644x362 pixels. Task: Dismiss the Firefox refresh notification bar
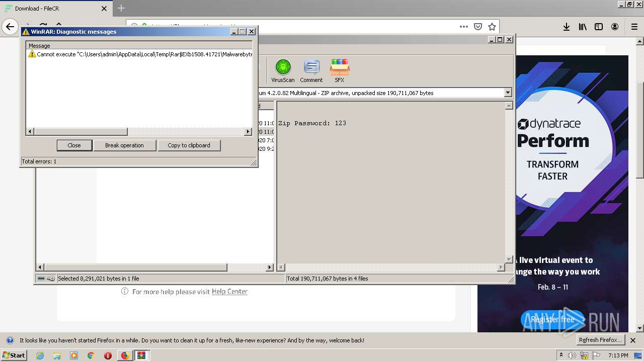tap(633, 340)
